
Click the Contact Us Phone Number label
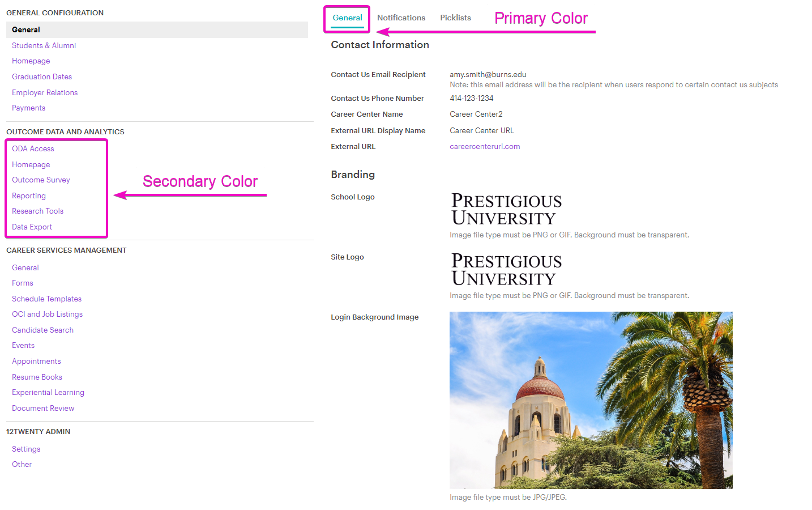point(377,98)
